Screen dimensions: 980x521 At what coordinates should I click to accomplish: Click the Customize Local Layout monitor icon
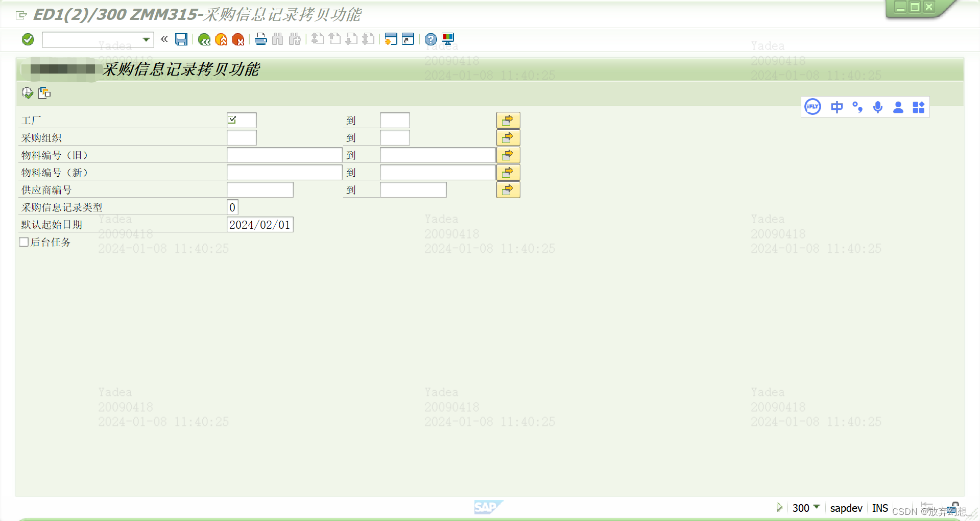tap(448, 39)
